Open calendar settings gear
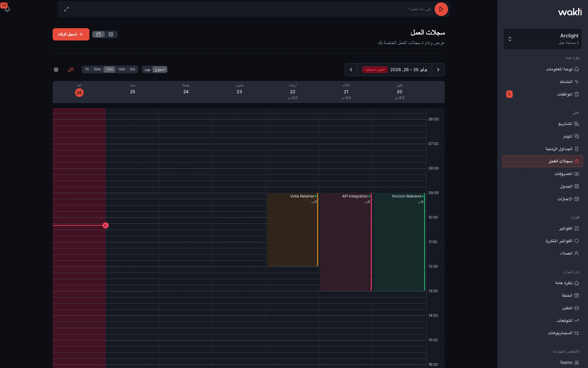 (x=56, y=70)
